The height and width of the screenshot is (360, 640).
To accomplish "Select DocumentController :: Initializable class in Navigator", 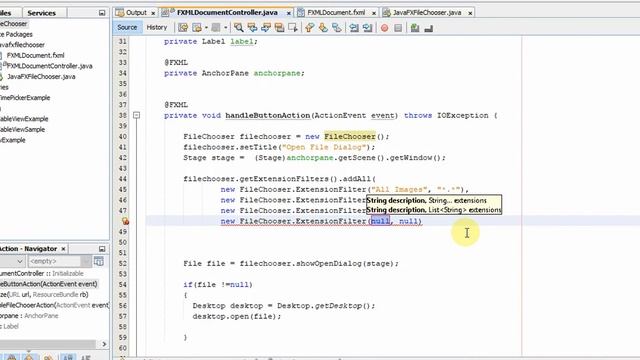I will tap(42, 273).
